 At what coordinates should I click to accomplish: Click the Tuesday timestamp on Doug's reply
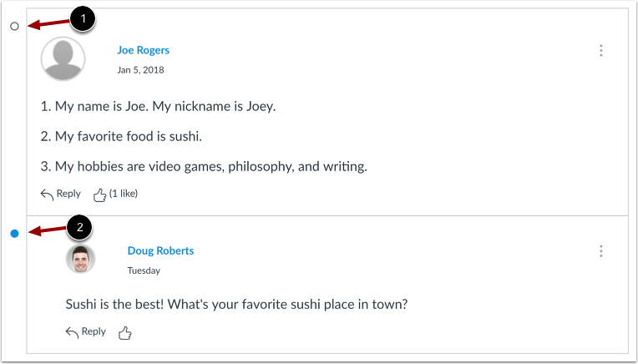tap(144, 270)
